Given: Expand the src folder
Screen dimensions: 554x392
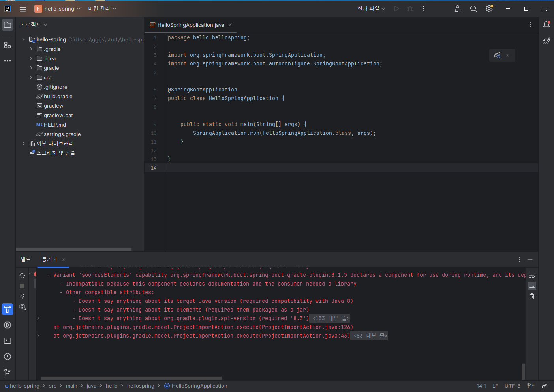Looking at the screenshot, I should click(31, 77).
